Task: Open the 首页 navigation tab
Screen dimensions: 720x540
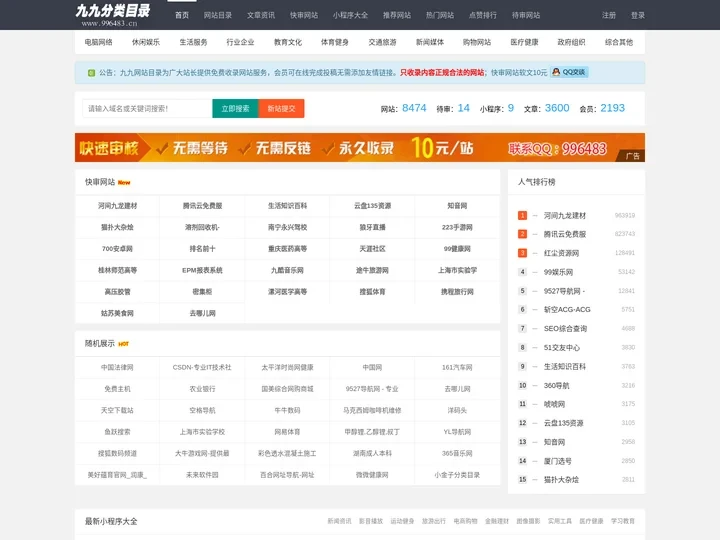Action: (x=182, y=15)
